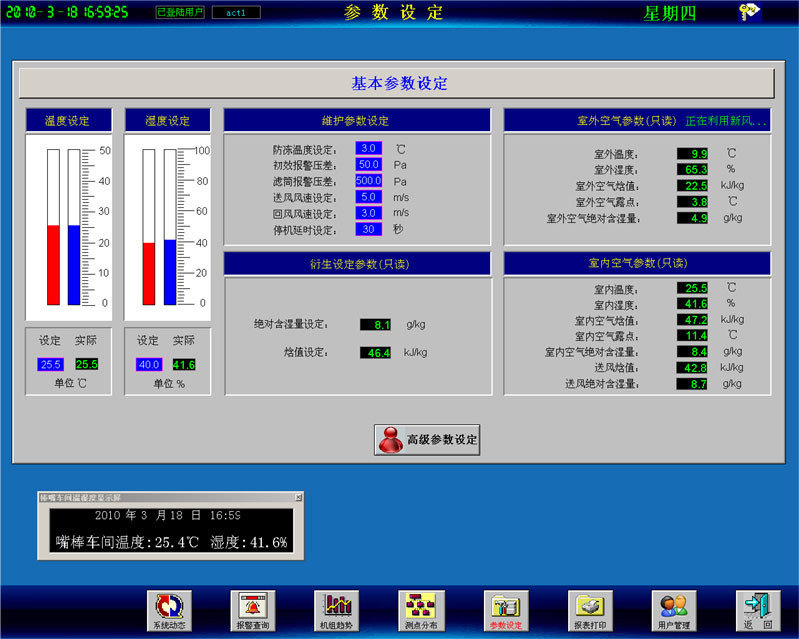
Task: Click the 高级参数设定 advanced settings button
Action: coord(427,439)
